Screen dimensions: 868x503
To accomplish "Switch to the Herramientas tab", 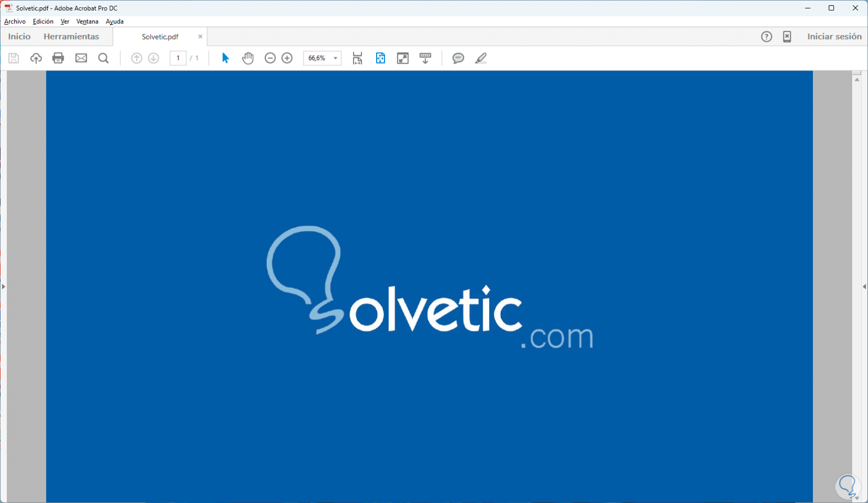I will tap(72, 36).
